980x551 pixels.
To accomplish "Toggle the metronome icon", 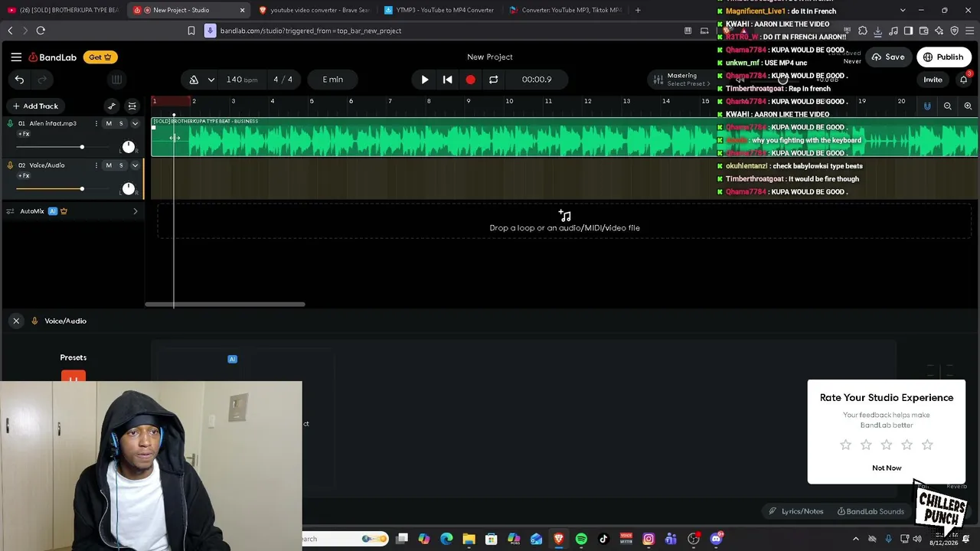I will click(194, 80).
